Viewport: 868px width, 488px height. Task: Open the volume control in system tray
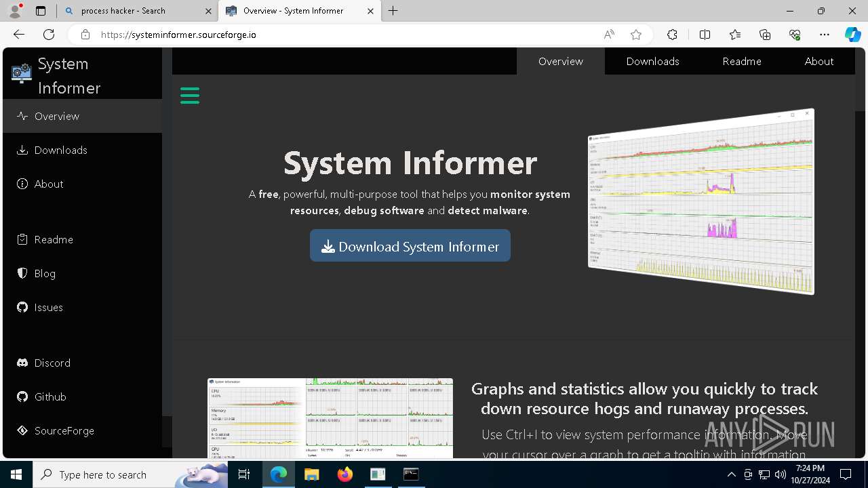[x=781, y=474]
